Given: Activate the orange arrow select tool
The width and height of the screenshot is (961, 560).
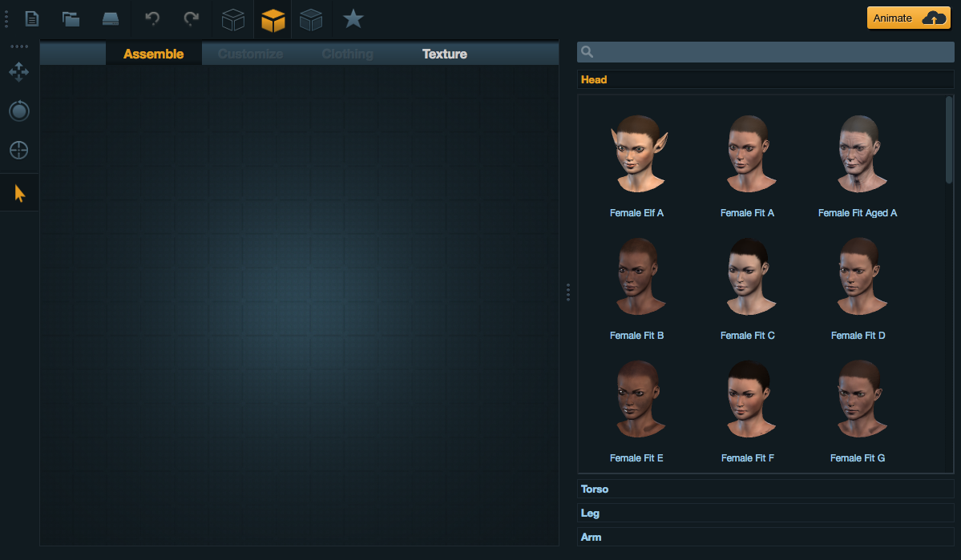Looking at the screenshot, I should 19,194.
